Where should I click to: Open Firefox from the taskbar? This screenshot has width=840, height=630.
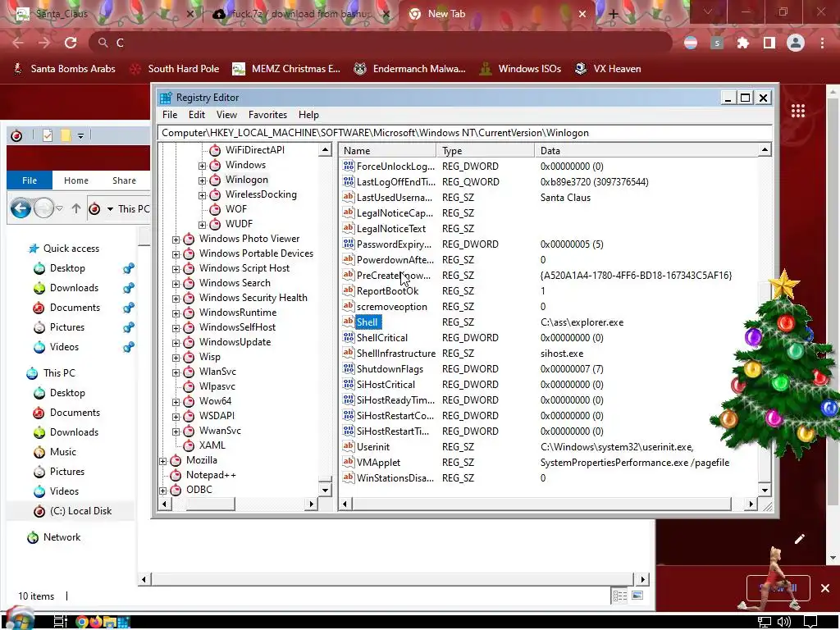tap(96, 622)
